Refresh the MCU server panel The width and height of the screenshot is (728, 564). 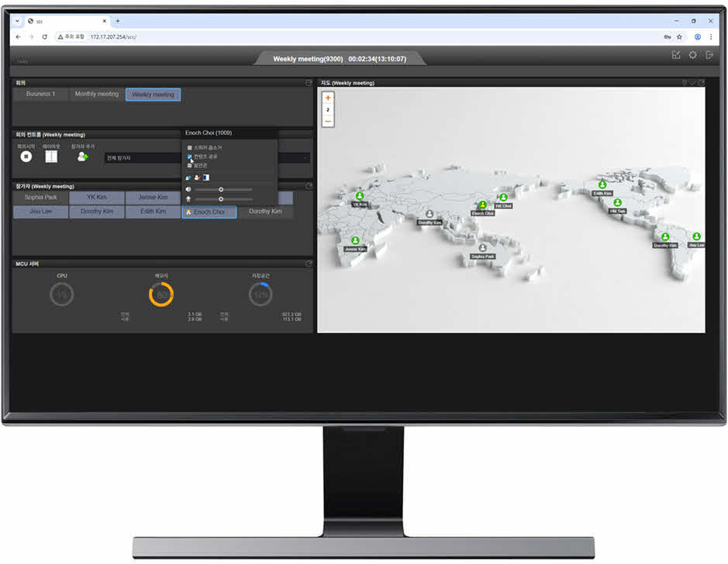coord(309,263)
